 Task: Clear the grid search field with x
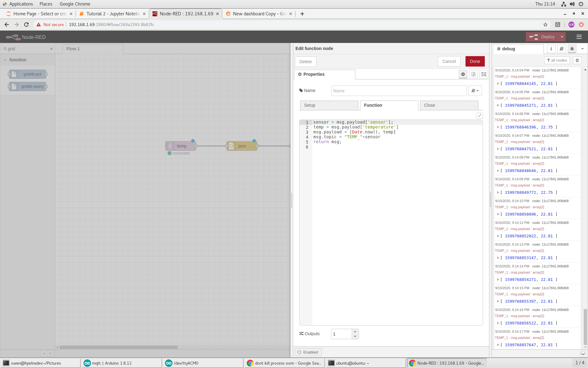coord(51,48)
